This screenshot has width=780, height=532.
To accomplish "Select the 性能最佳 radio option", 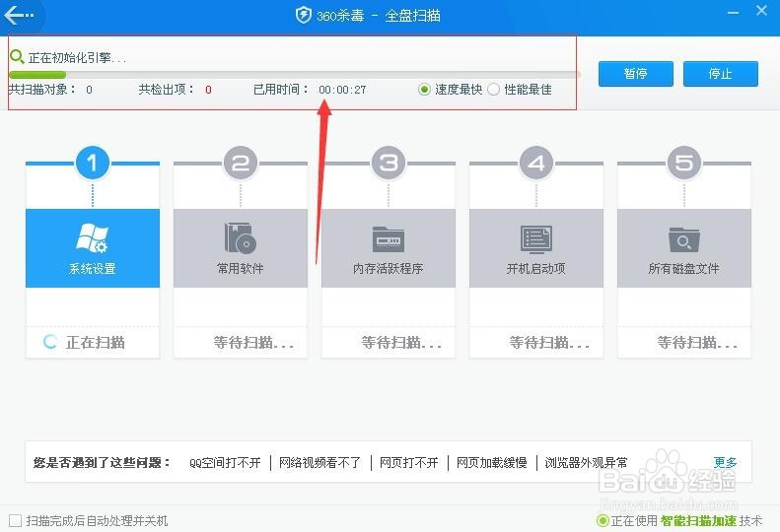I will click(493, 90).
